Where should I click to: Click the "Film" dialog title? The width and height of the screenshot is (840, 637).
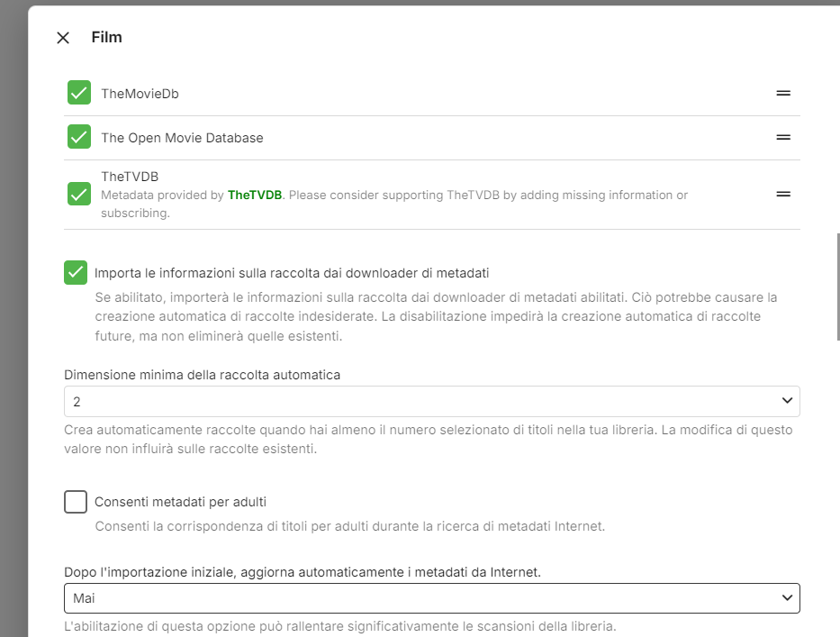click(107, 38)
